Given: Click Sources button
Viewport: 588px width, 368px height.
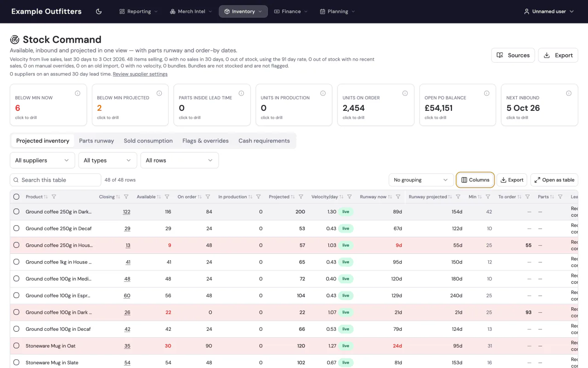Looking at the screenshot, I should (x=513, y=55).
